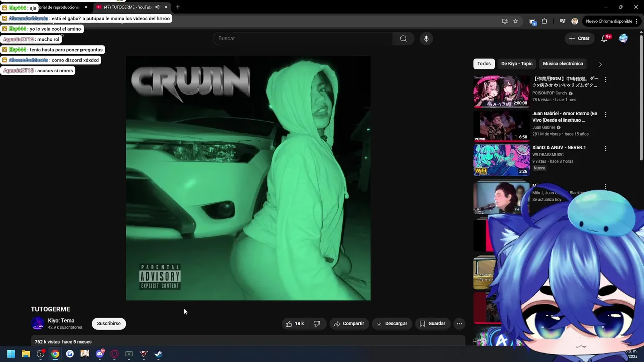Bookmark this page with the star icon

(515, 21)
